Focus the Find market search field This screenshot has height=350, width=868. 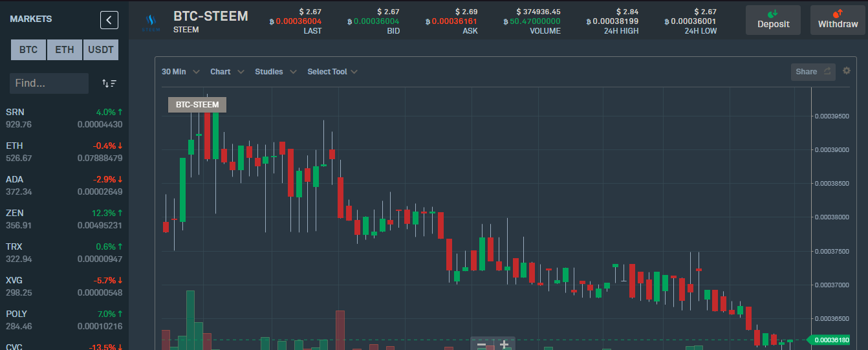49,83
